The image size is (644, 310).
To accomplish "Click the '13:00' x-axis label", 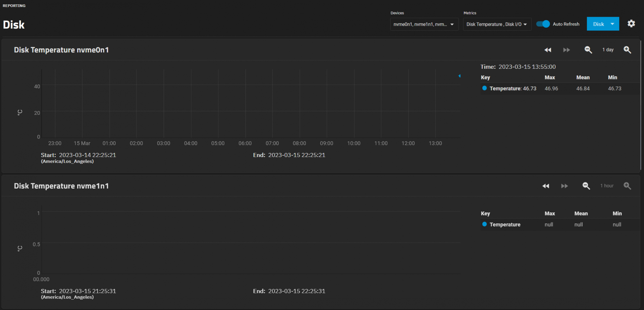I will [435, 143].
